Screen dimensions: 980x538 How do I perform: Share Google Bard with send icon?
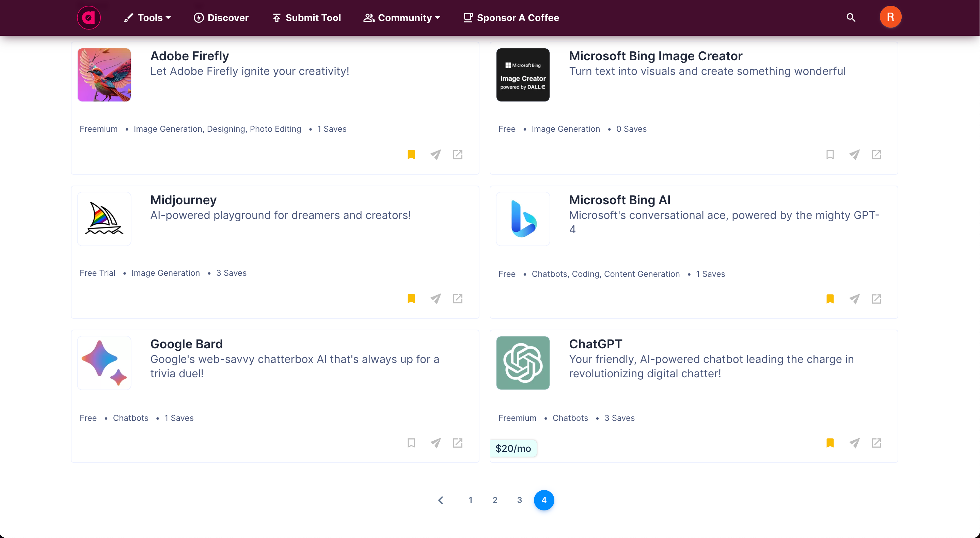click(435, 443)
